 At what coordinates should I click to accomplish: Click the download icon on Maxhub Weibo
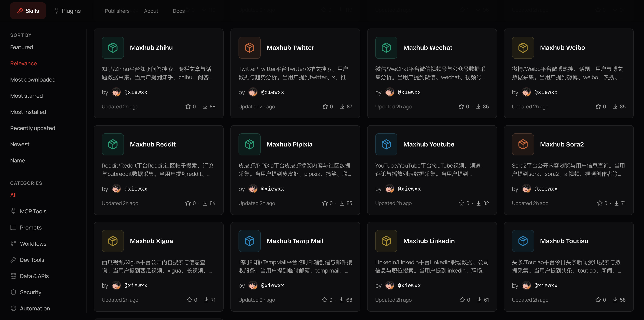coord(615,106)
